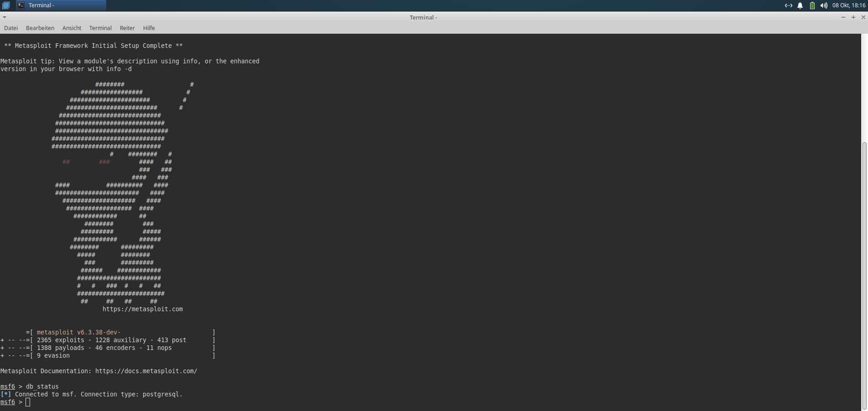Viewport: 868px width, 411px height.
Task: Click the notification bell icon
Action: [x=800, y=5]
